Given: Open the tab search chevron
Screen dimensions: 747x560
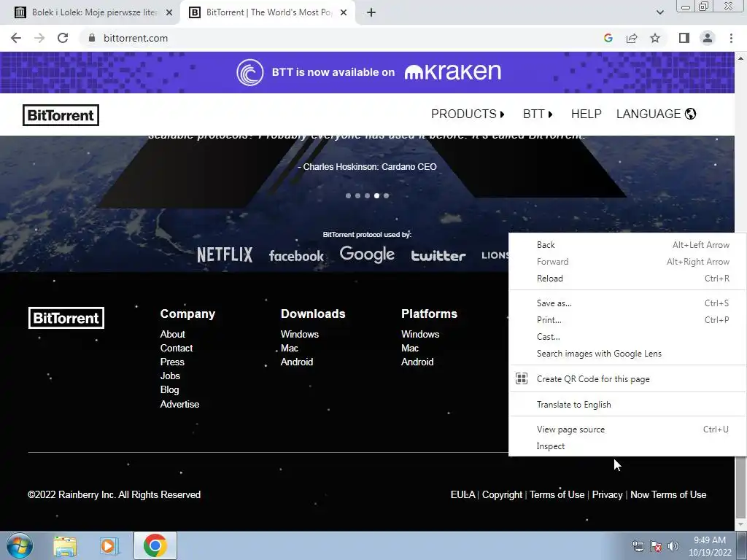Looking at the screenshot, I should click(x=659, y=12).
